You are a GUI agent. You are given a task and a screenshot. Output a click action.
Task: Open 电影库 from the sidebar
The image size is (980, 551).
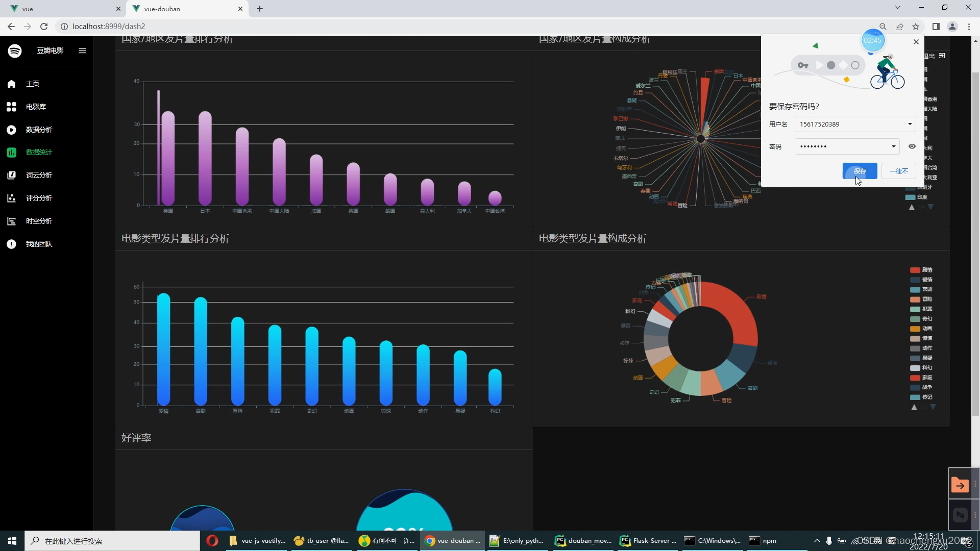[36, 107]
